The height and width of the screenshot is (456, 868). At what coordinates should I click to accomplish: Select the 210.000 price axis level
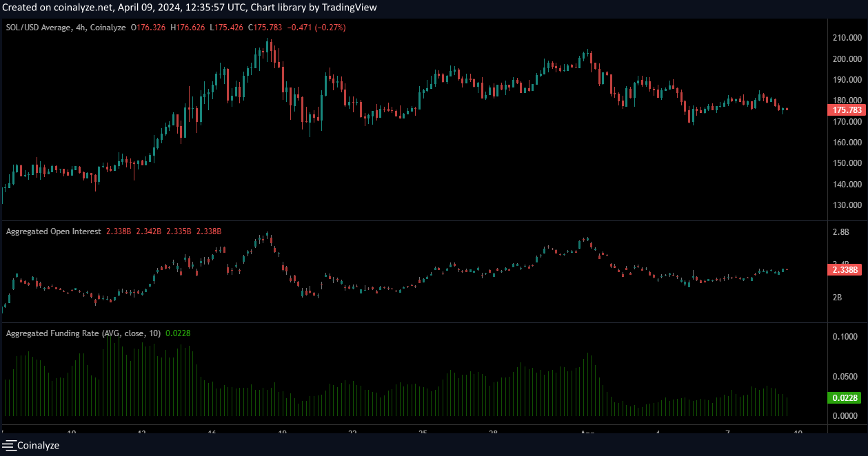click(847, 38)
